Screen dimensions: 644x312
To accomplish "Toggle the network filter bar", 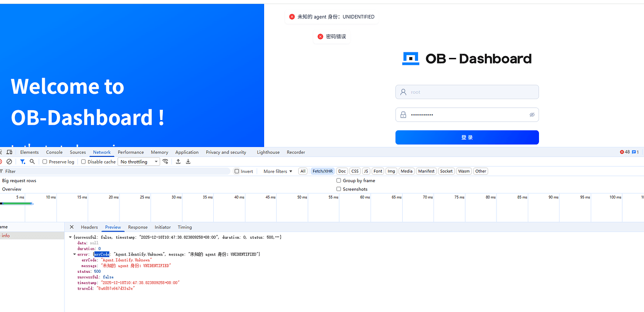I will coord(22,161).
